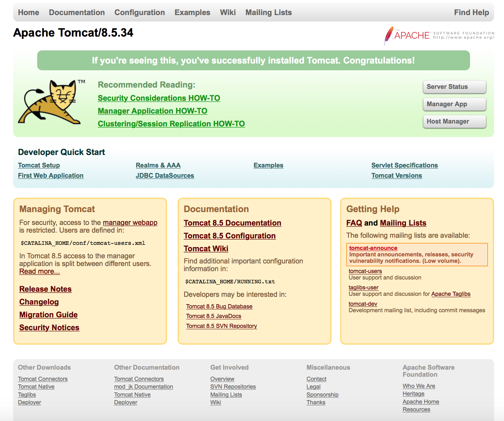Open Servlet Specifications link
The height and width of the screenshot is (421, 504).
(405, 165)
